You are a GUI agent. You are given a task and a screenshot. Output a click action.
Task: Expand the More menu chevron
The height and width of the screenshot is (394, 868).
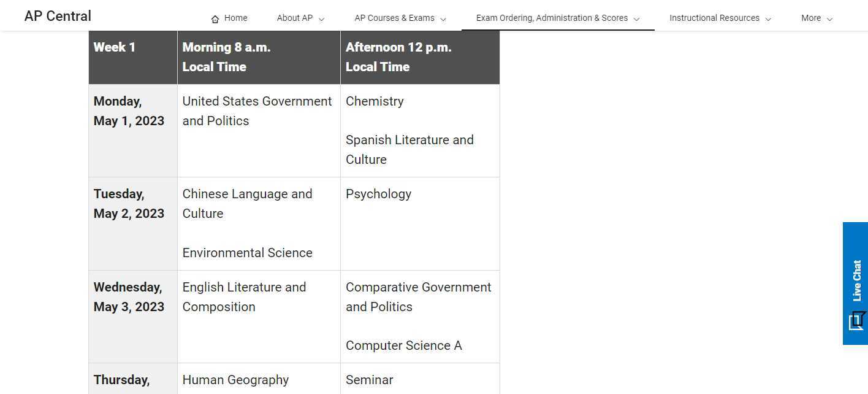click(x=829, y=19)
